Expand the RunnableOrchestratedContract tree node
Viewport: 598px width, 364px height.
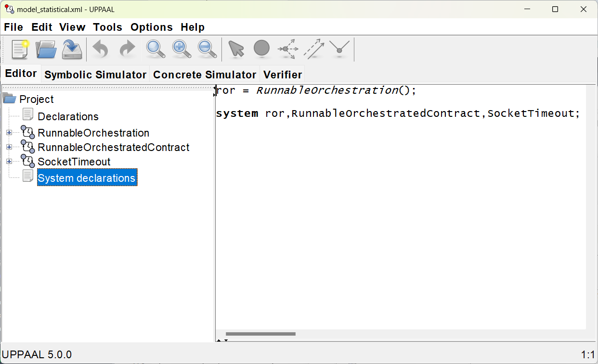click(9, 147)
